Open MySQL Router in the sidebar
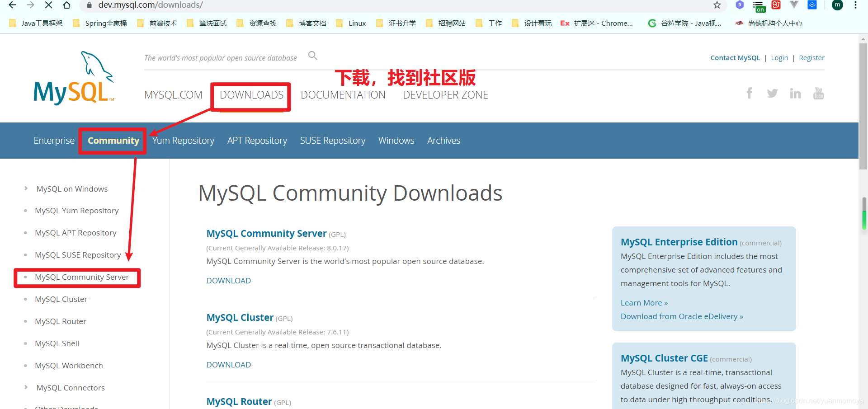The height and width of the screenshot is (409, 868). pos(61,321)
